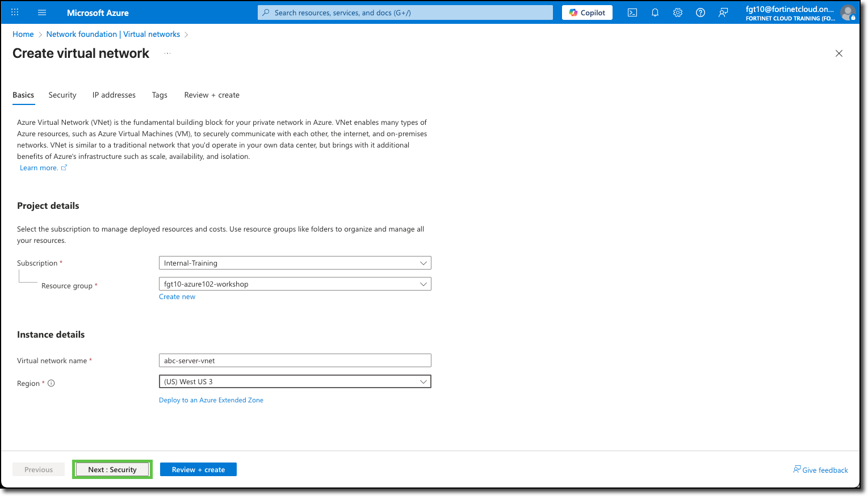Click Create new under Resource group
Viewport: 868px width, 496px height.
pos(177,296)
